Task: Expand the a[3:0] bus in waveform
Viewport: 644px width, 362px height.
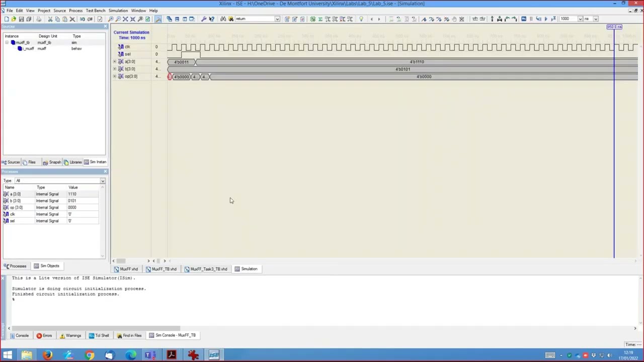Action: (114, 62)
